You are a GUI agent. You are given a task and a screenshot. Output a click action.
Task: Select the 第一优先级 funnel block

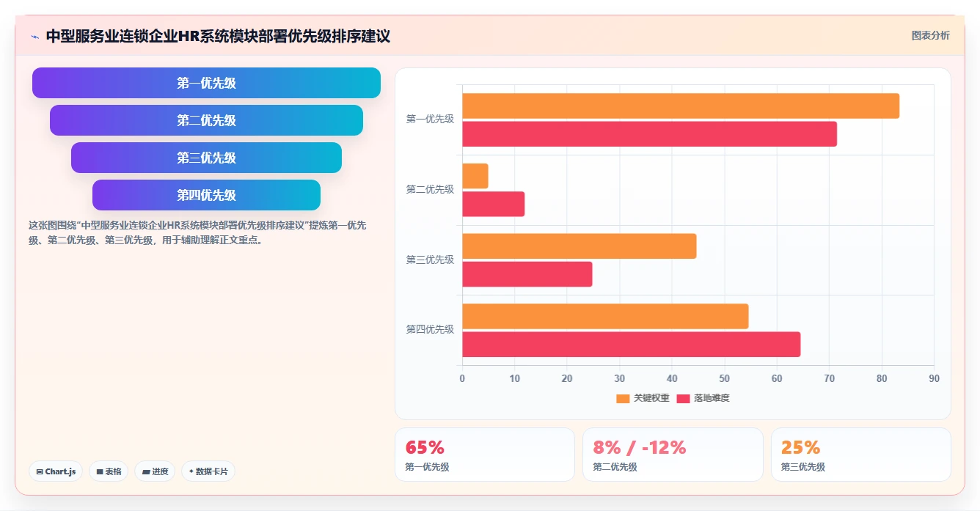click(206, 83)
